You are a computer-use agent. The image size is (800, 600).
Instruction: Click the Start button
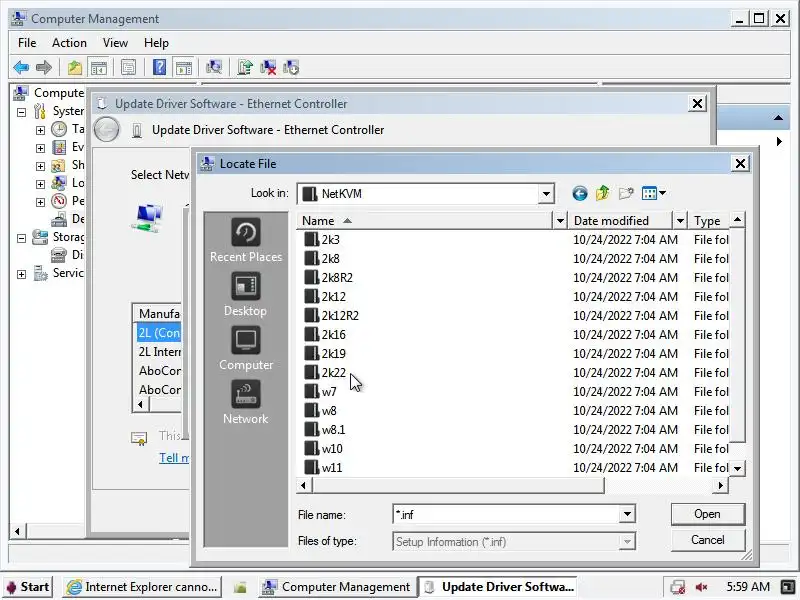pos(29,587)
